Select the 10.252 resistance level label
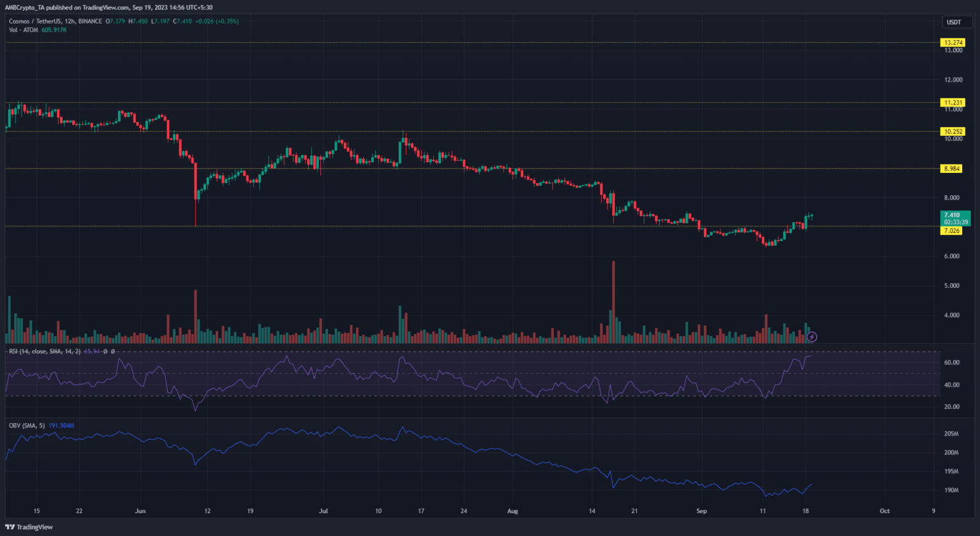The width and height of the screenshot is (980, 536). click(x=953, y=131)
